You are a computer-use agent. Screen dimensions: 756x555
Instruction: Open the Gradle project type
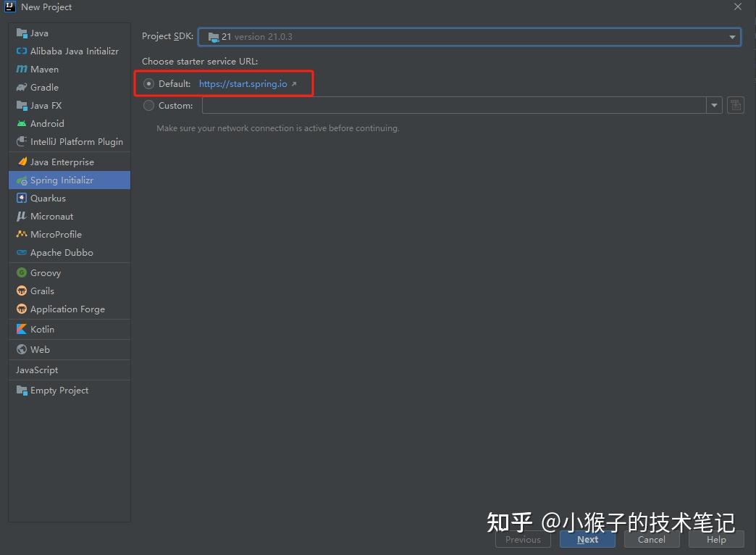tap(45, 87)
